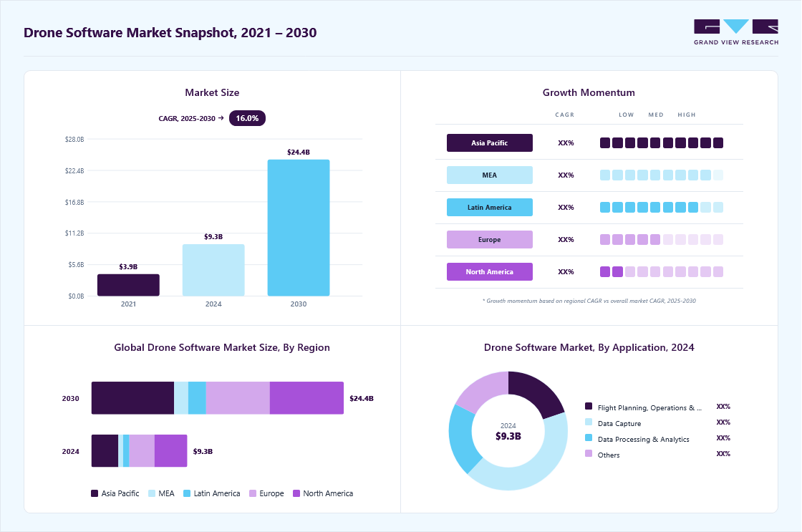This screenshot has height=532, width=802.
Task: Click the Growth Momentum panel title
Action: tap(589, 92)
